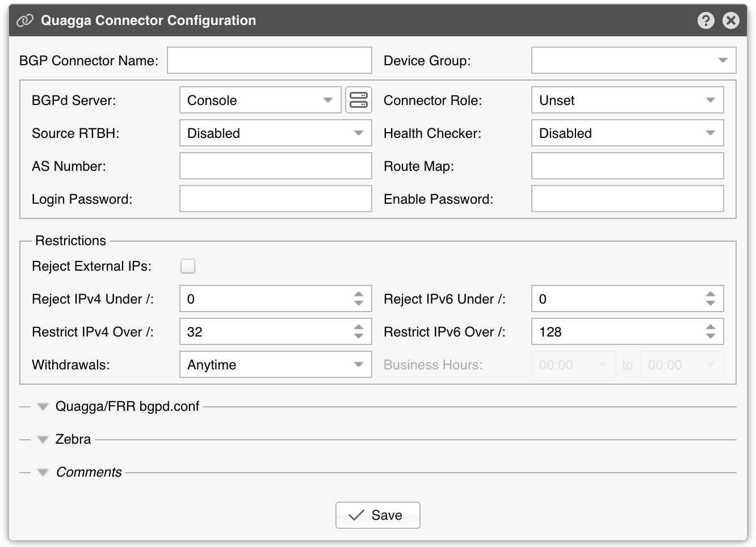756x547 pixels.
Task: Close the Quagga Connector Configuration dialog
Action: (731, 20)
